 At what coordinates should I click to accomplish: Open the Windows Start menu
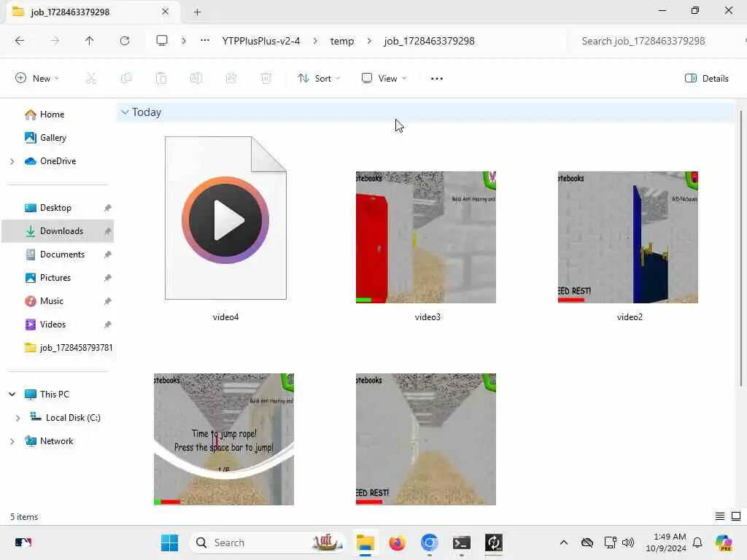(169, 542)
